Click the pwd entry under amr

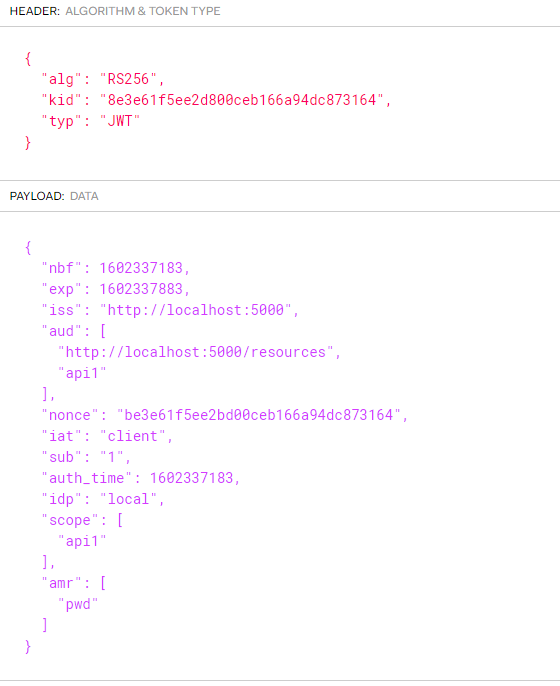click(78, 604)
